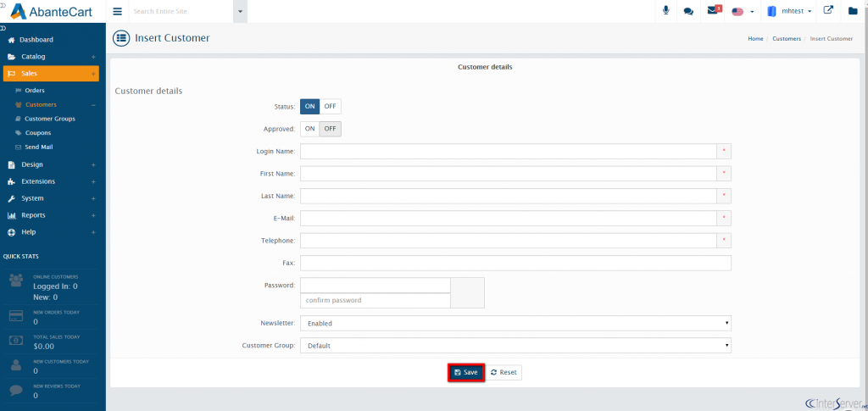
Task: Set Status to OFF
Action: point(331,106)
